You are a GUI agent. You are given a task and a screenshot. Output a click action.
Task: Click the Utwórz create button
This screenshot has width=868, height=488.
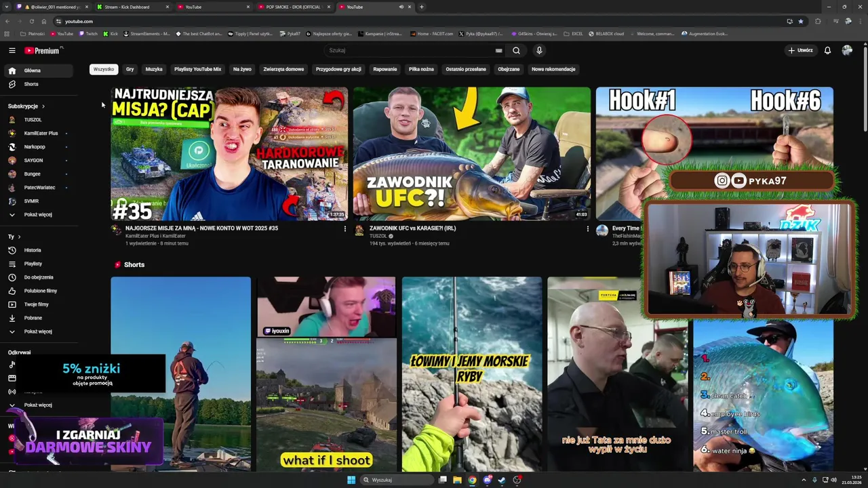[800, 50]
